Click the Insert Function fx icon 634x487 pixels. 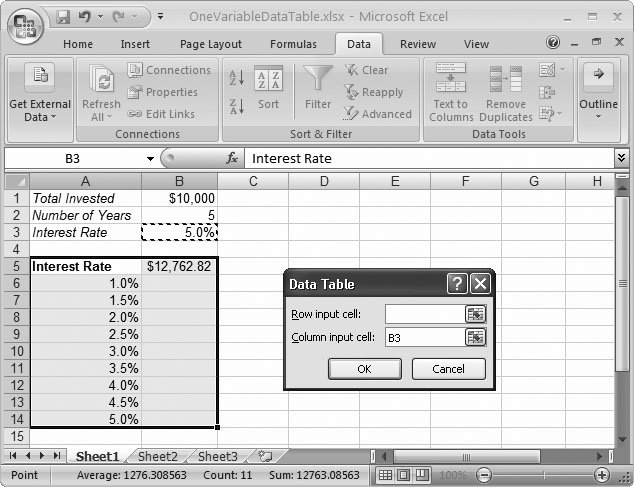tap(232, 158)
